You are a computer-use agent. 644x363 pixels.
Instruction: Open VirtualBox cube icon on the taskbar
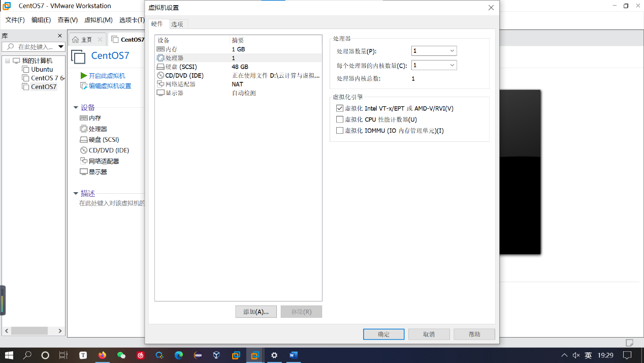[x=217, y=355]
